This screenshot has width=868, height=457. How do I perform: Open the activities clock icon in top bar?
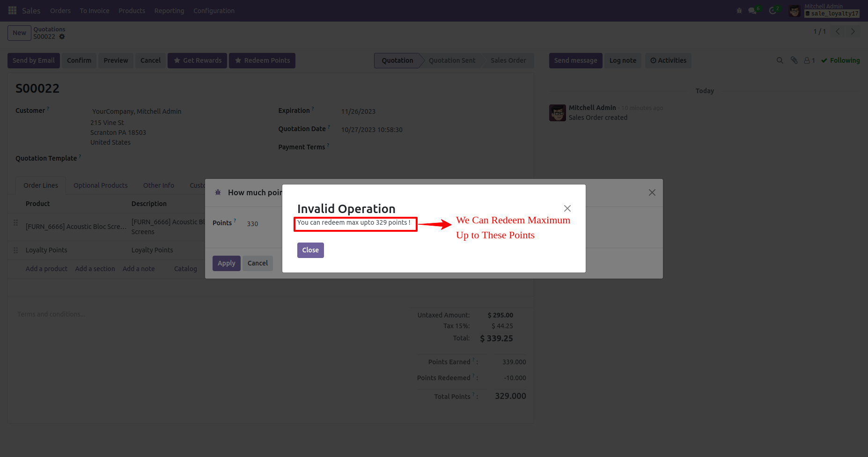pos(772,10)
